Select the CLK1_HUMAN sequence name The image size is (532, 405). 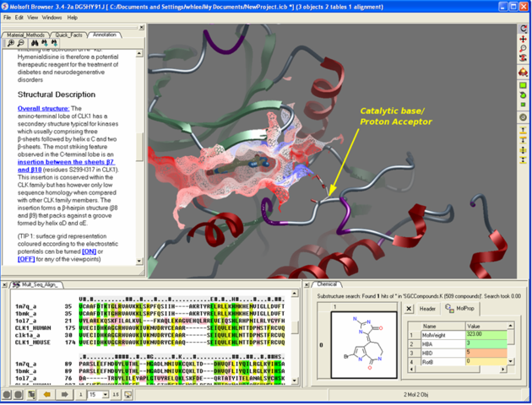[33, 328]
